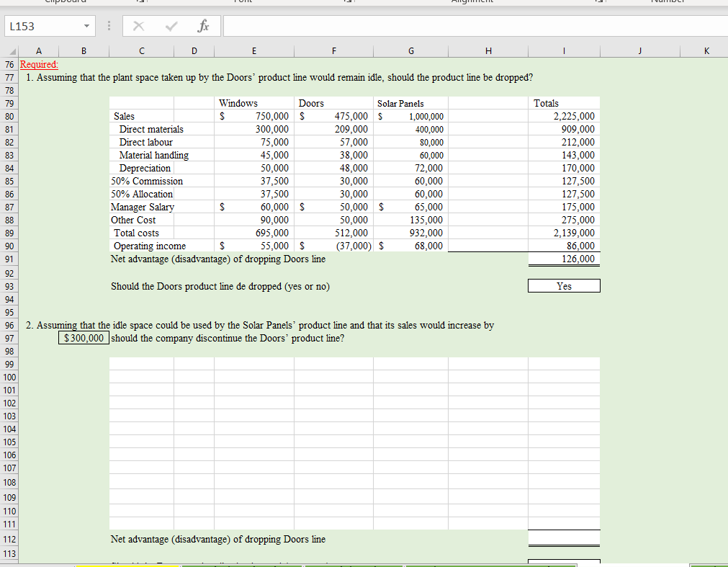Viewport: 728px width, 567px height.
Task: Click Solar Panels other cost 135,000 cell
Action: tap(411, 220)
